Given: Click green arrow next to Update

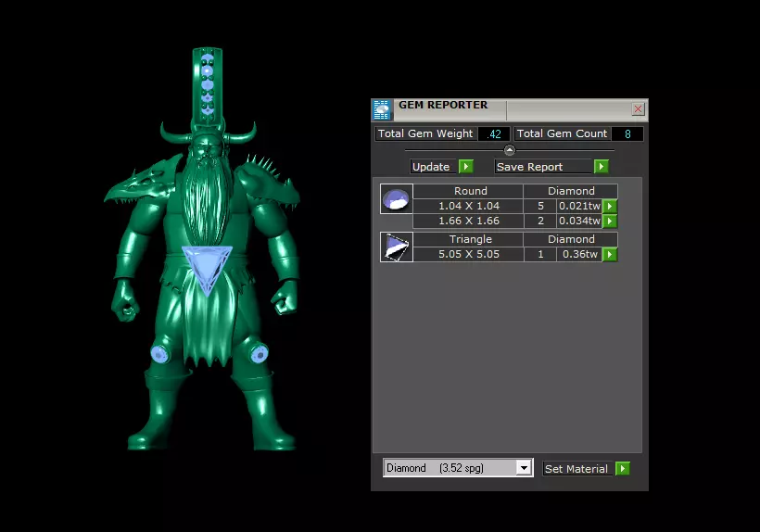Looking at the screenshot, I should (x=466, y=167).
